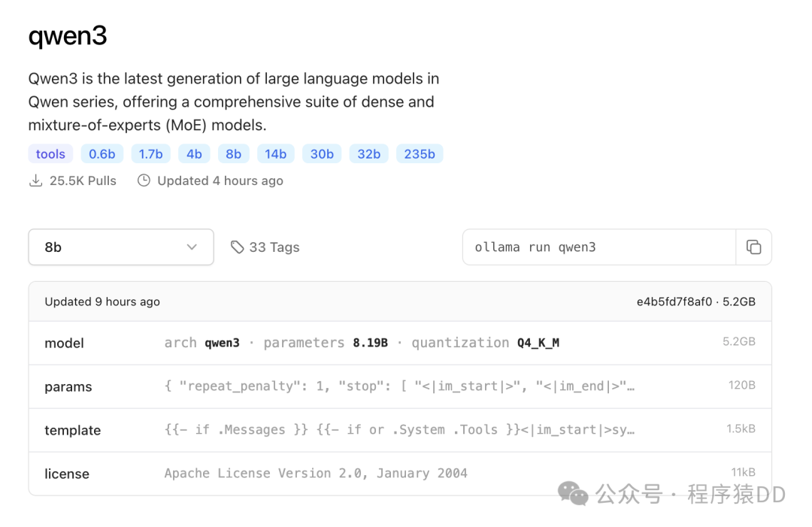Click the Apache License Version 2.0 text
This screenshot has height=527, width=812.
tap(316, 473)
